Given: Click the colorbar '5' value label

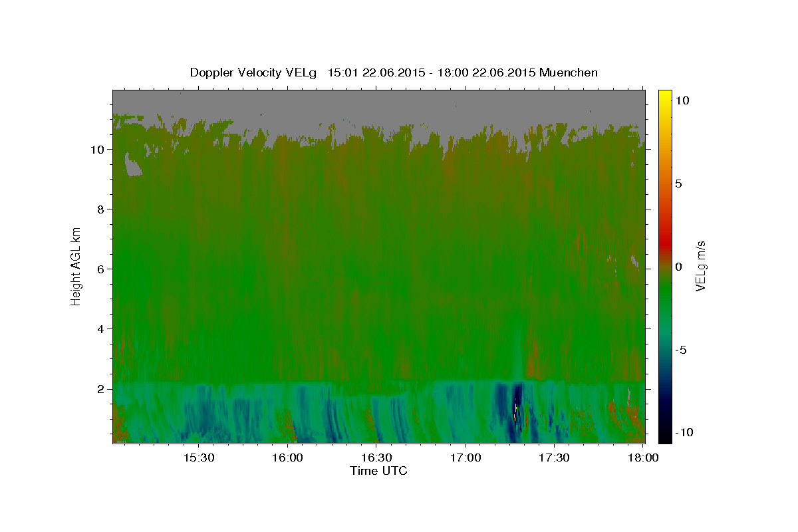Looking at the screenshot, I should coord(679,184).
